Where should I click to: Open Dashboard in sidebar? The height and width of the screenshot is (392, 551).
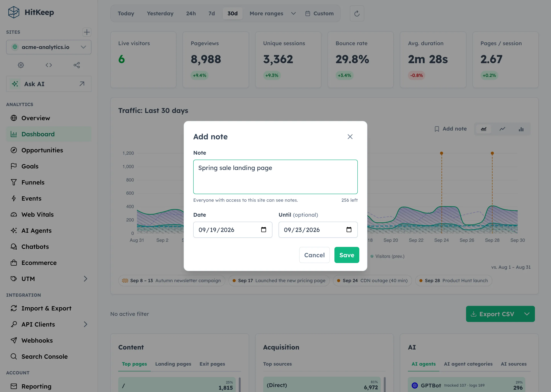coord(49,134)
